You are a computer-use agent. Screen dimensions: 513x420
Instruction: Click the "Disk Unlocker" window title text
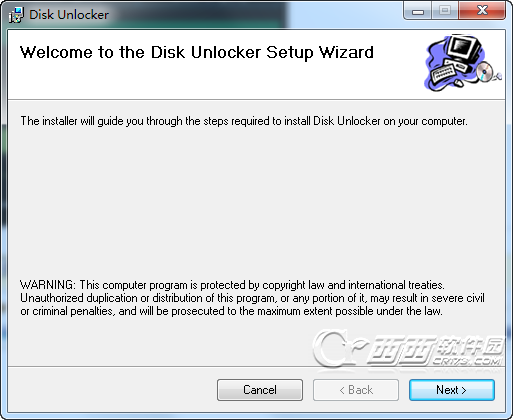(69, 15)
